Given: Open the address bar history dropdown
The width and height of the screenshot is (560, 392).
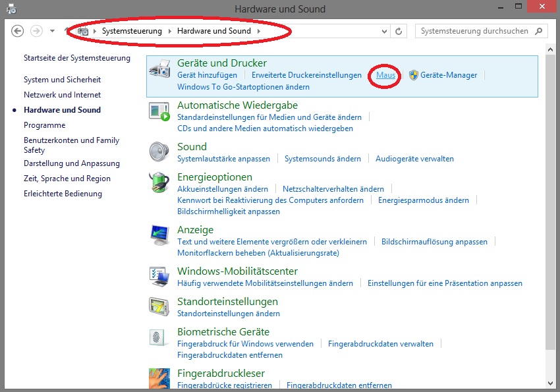Looking at the screenshot, I should point(384,32).
